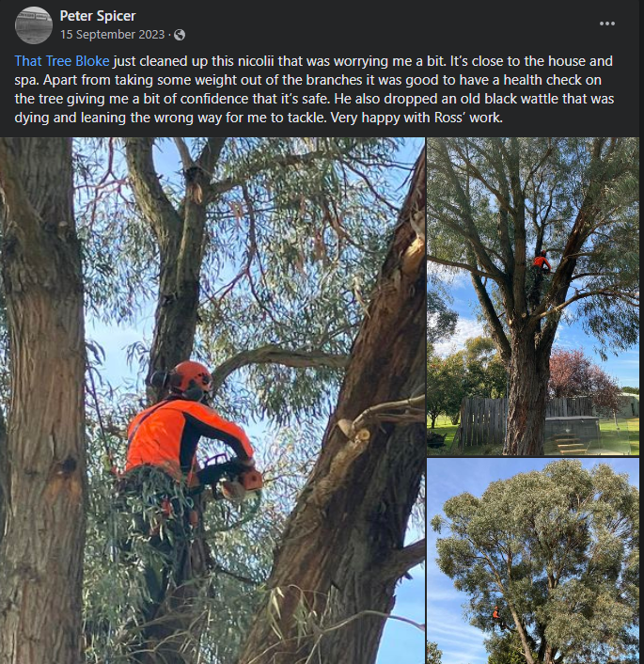View the bottom-right photo of full tree canopy
The height and width of the screenshot is (664, 644).
533,561
